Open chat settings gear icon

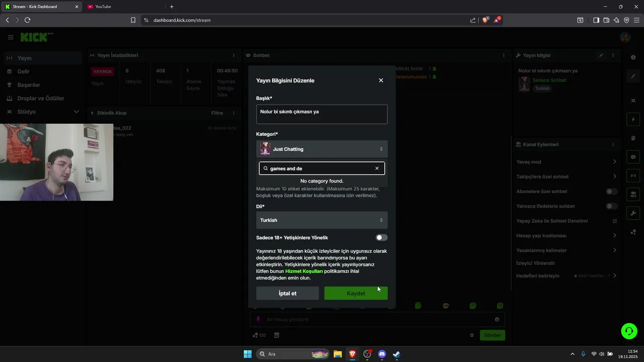point(472,335)
